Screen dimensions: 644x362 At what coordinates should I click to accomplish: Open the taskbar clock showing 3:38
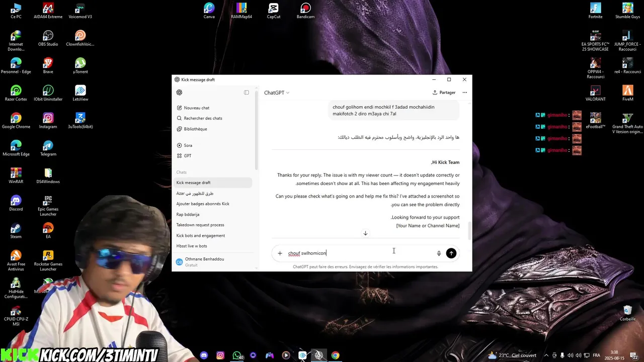click(614, 355)
